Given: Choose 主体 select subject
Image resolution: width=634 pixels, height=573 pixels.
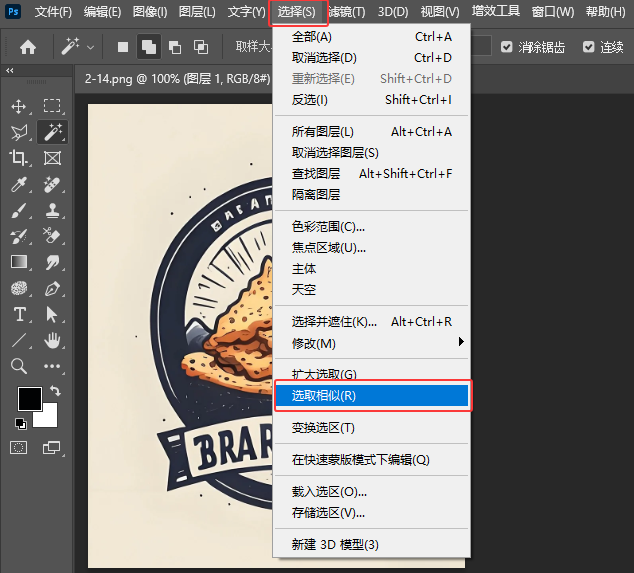Looking at the screenshot, I should pyautogui.click(x=371, y=269).
